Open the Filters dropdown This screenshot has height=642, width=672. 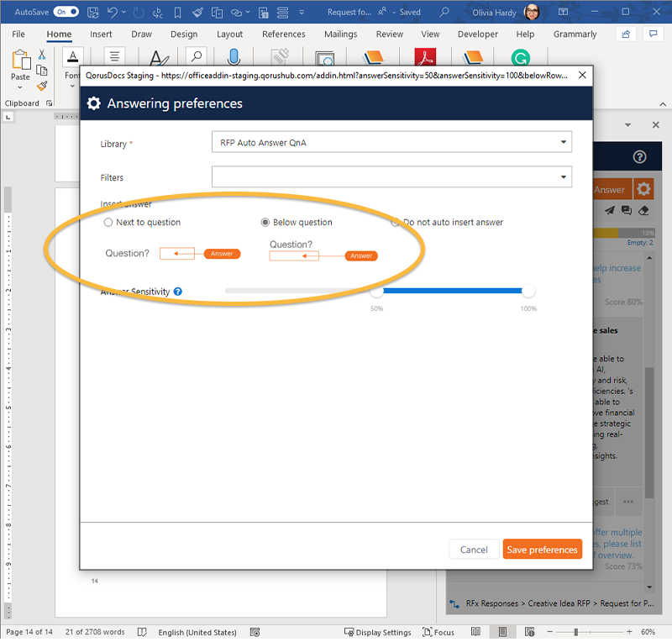[564, 177]
